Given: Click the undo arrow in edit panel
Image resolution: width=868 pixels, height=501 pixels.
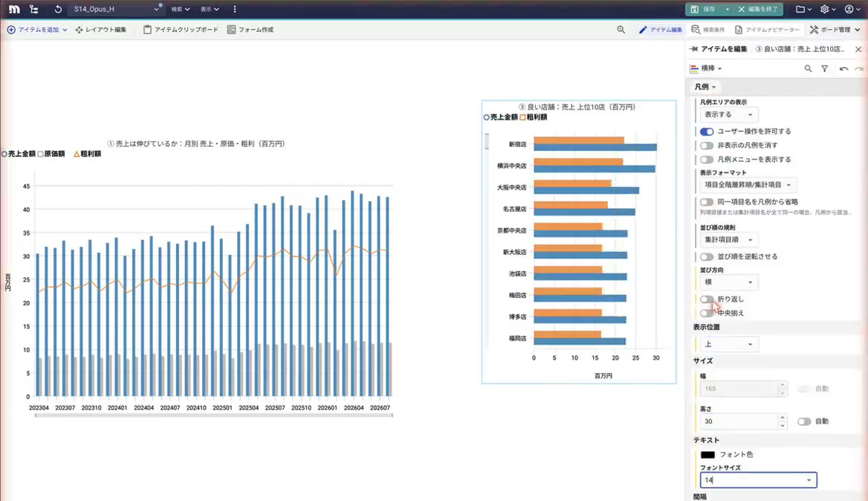Looking at the screenshot, I should point(843,68).
